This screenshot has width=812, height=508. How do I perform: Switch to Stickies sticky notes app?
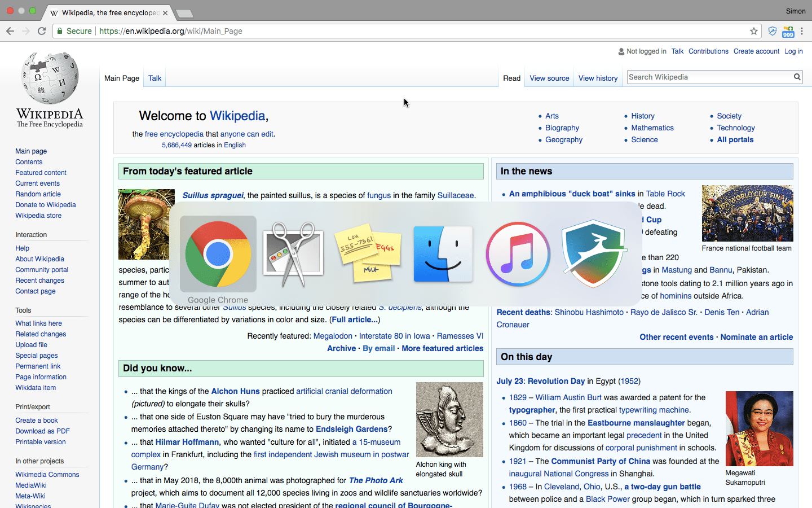[368, 254]
